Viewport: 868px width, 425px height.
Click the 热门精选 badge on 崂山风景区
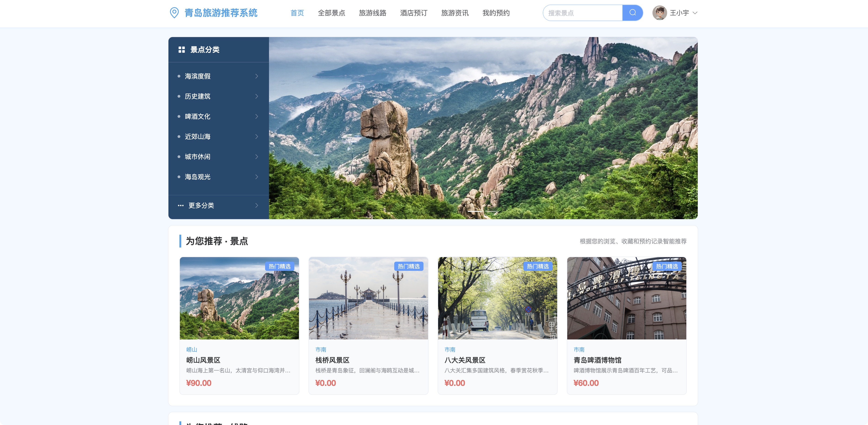280,266
